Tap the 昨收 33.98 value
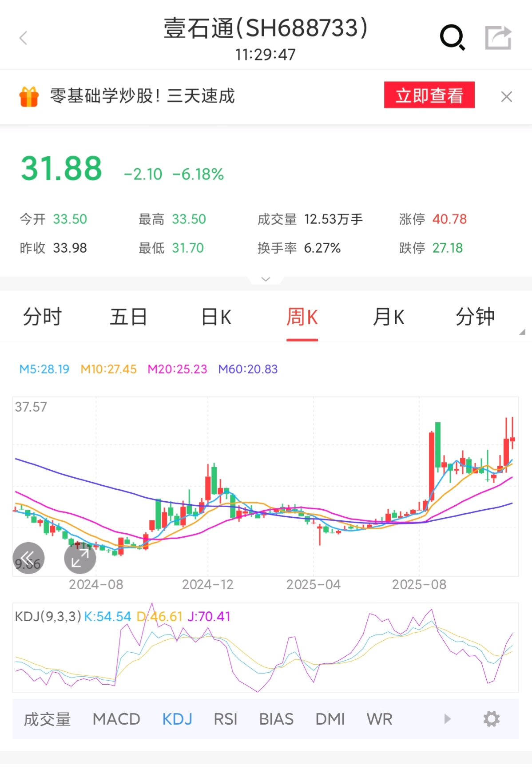532x781 pixels. pyautogui.click(x=70, y=248)
